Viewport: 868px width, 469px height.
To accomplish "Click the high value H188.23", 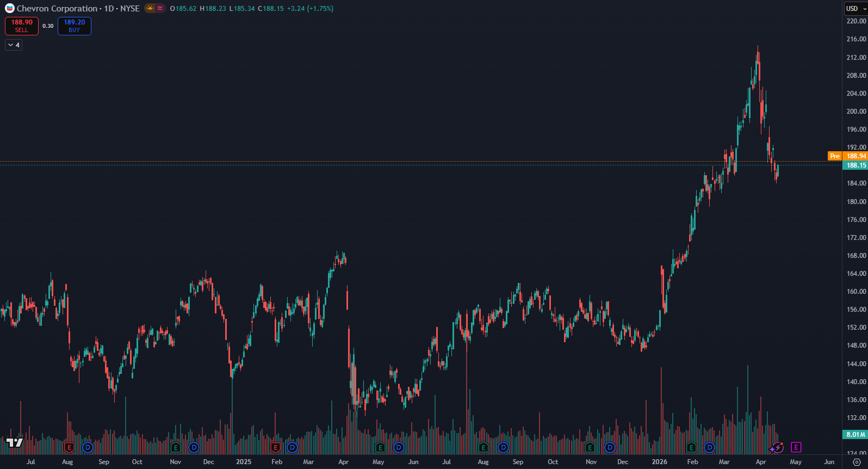I will coord(213,9).
